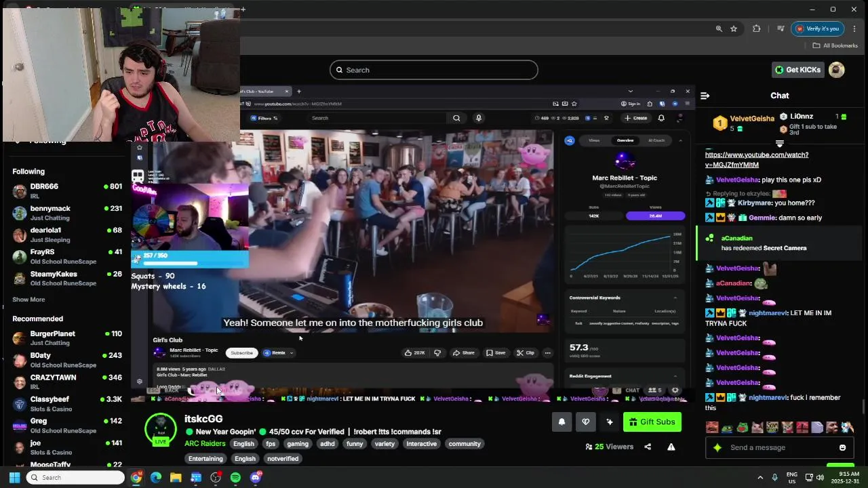This screenshot has height=488, width=868.
Task: Open File Explorer from the taskbar
Action: pos(176,477)
